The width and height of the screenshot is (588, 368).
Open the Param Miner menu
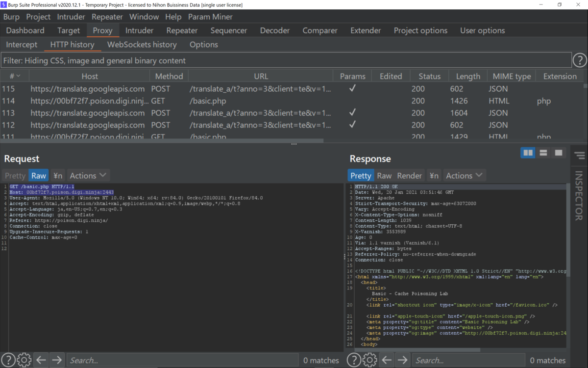210,17
